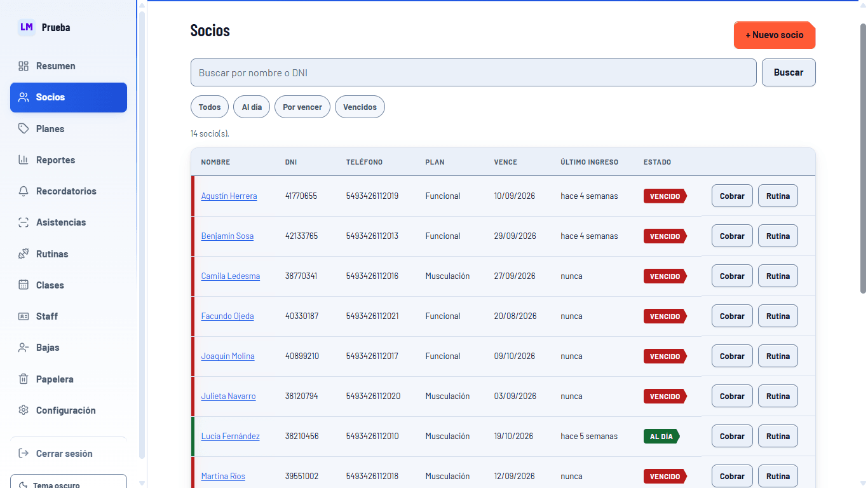The height and width of the screenshot is (488, 868).
Task: Navigate to Configuración page
Action: (x=69, y=410)
